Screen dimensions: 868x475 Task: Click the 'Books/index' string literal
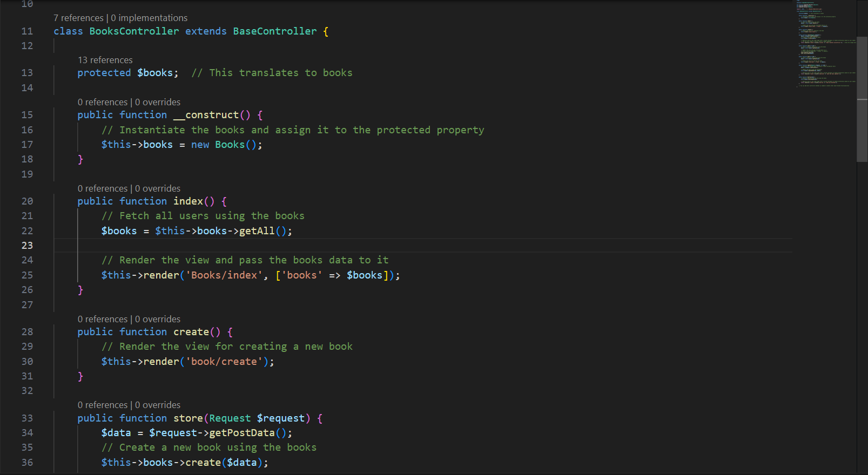[224, 275]
